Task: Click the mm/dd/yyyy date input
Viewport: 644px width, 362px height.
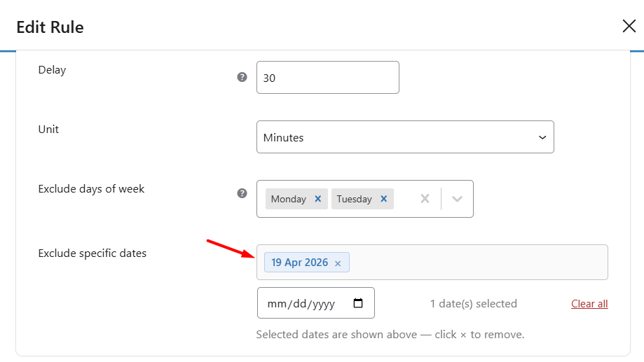Action: 302,304
